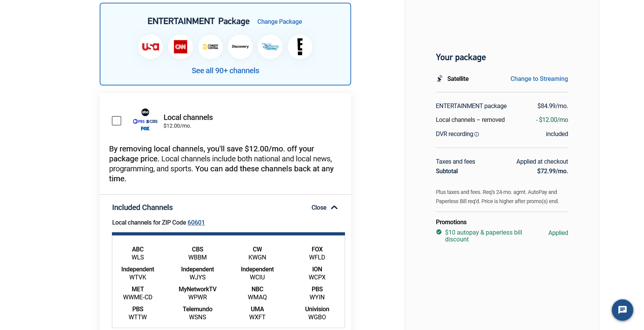Screen dimensions: 644x330
Task: Click the Close label for Included Channels
Action: pos(319,207)
